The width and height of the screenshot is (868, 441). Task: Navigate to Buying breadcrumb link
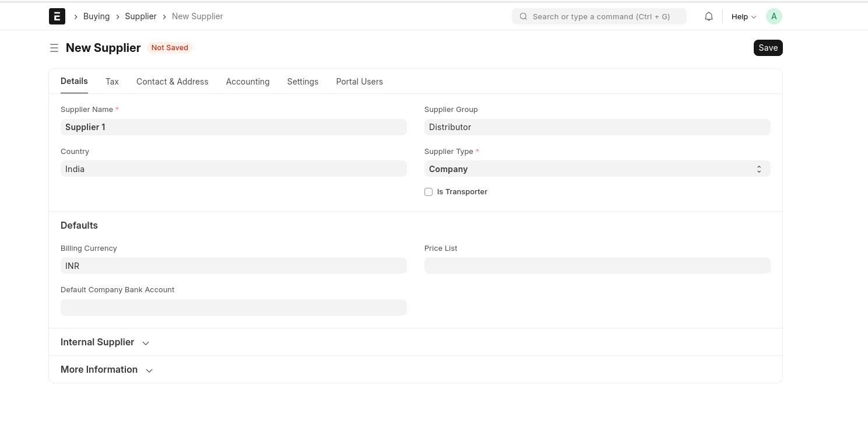[x=96, y=16]
